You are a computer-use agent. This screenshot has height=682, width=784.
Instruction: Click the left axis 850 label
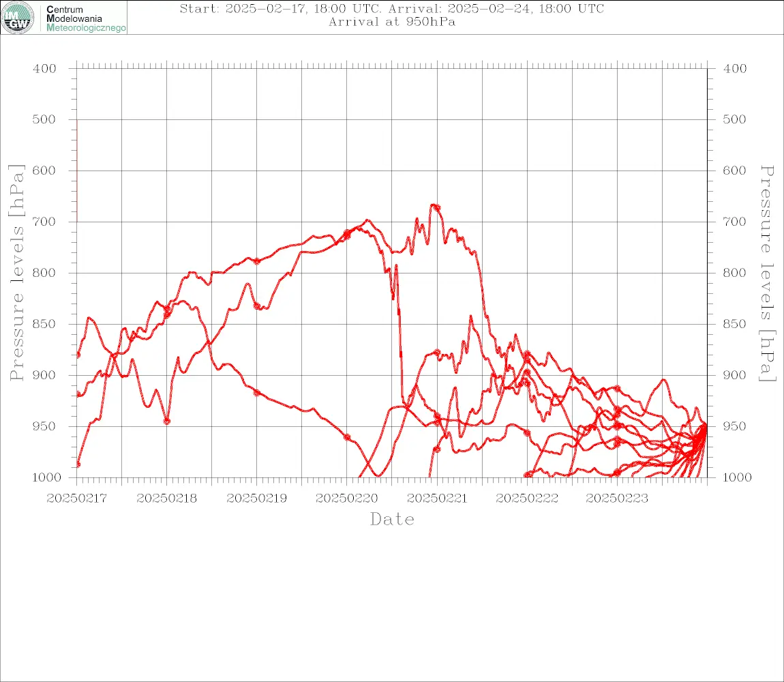click(x=44, y=324)
